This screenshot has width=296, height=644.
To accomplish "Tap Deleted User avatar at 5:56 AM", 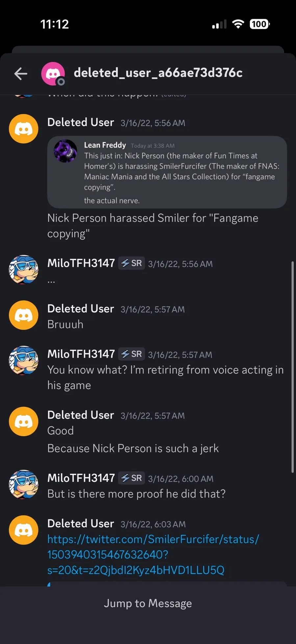I will coord(24,129).
